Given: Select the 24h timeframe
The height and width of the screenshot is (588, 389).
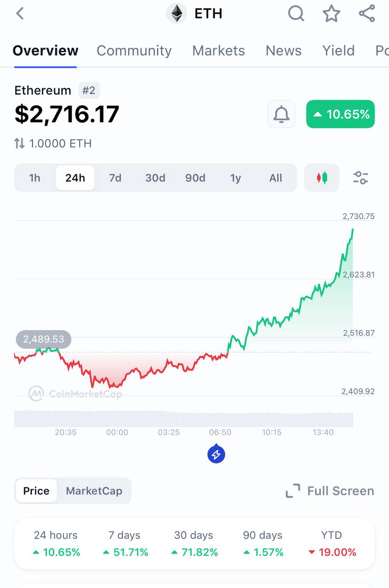Looking at the screenshot, I should click(x=75, y=178).
